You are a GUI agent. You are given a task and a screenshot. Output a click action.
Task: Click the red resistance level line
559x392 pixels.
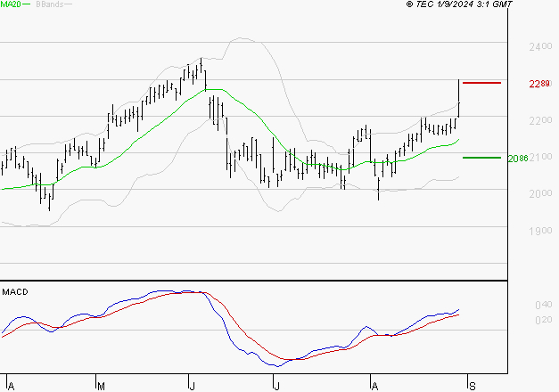[481, 83]
